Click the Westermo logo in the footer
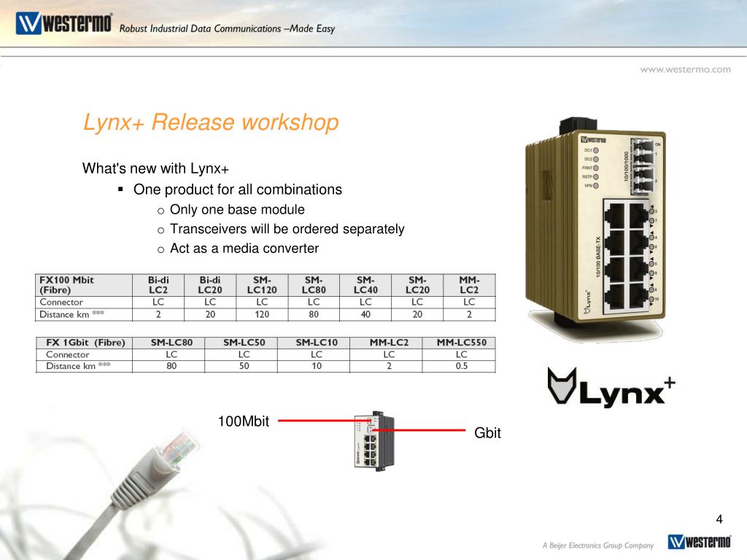The width and height of the screenshot is (747, 560). coord(700,542)
